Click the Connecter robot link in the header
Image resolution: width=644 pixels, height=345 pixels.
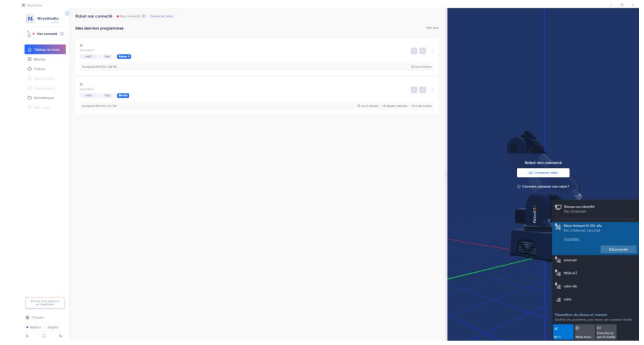coord(161,16)
